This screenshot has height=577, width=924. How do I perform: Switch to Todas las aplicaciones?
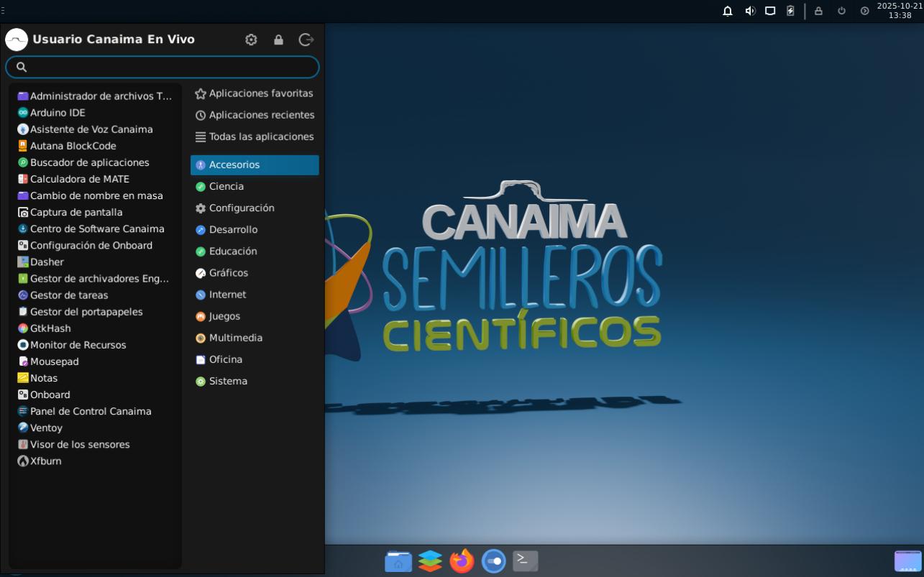(x=261, y=137)
